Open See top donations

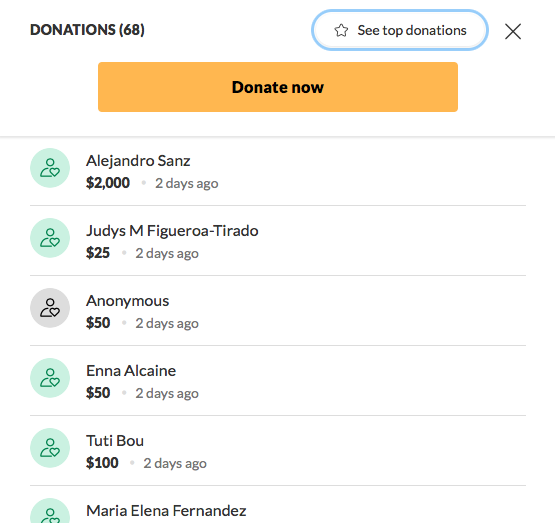400,30
